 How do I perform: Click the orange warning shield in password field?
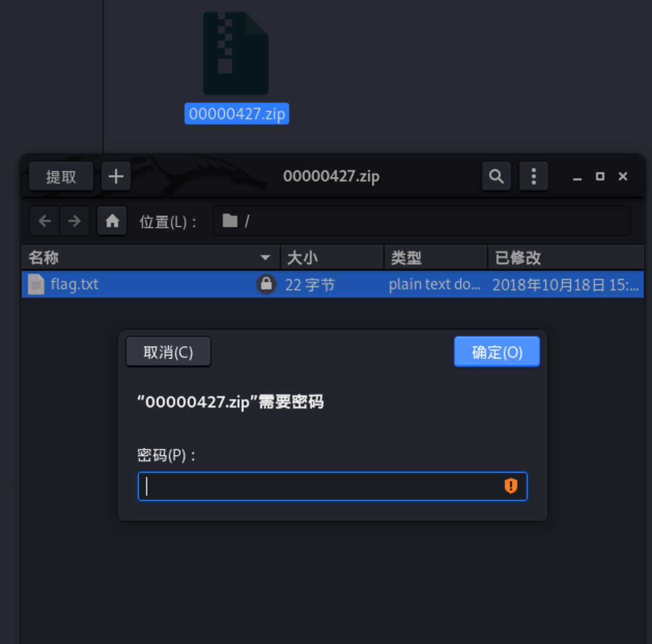(511, 486)
